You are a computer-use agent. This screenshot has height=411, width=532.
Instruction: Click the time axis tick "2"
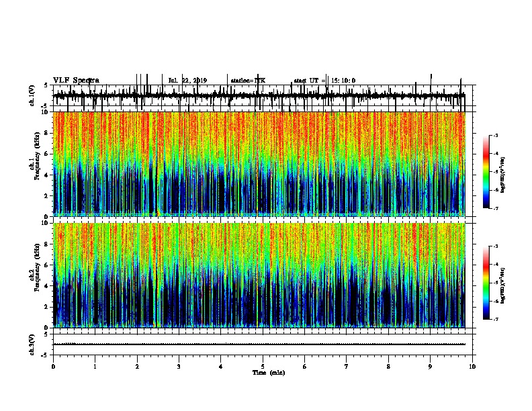pos(137,367)
